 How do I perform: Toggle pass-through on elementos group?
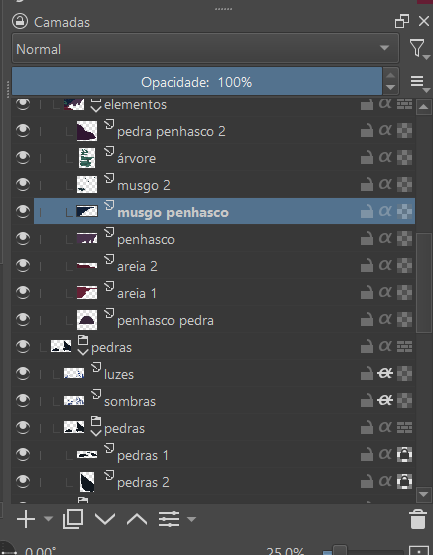[x=404, y=104]
